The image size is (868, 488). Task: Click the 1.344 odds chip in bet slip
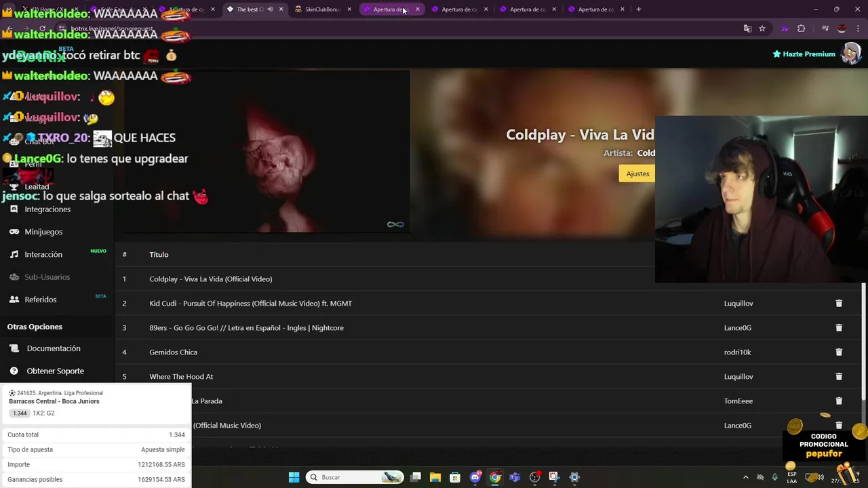20,413
